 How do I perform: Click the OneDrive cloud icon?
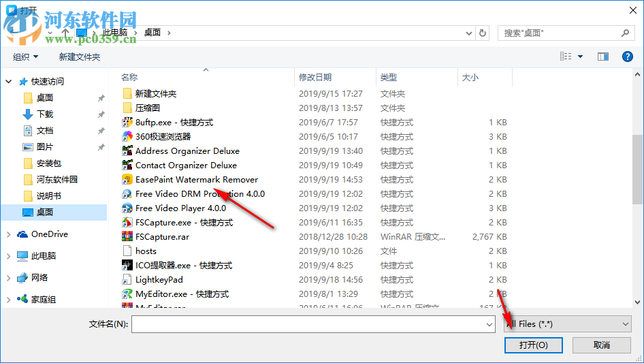pyautogui.click(x=22, y=234)
